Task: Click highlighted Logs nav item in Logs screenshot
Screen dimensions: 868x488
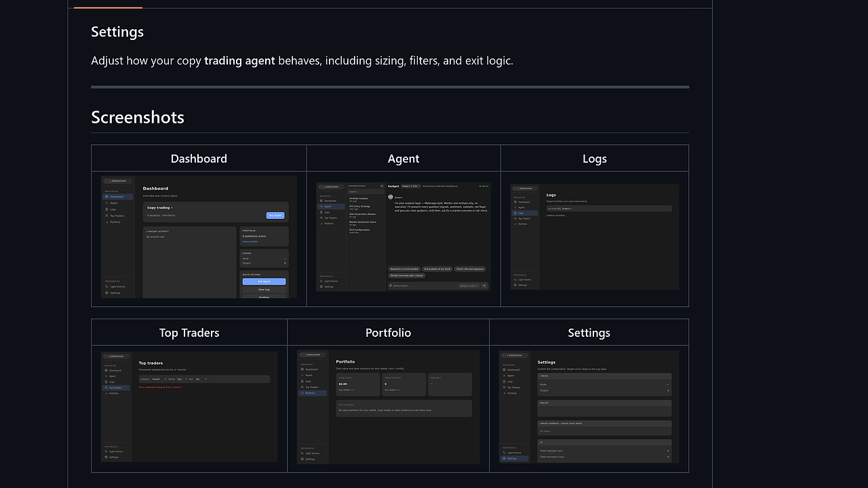Action: click(525, 213)
